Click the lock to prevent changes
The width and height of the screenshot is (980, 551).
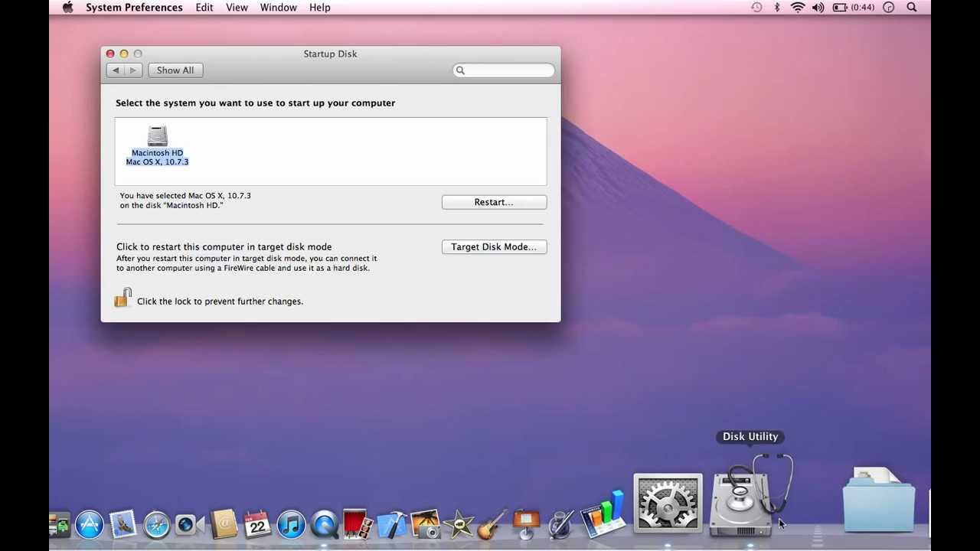pyautogui.click(x=123, y=298)
